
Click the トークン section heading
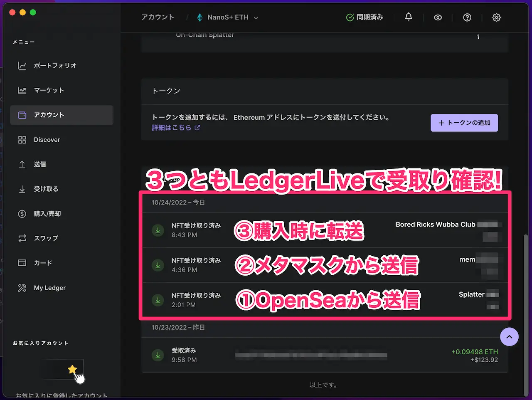pos(166,91)
